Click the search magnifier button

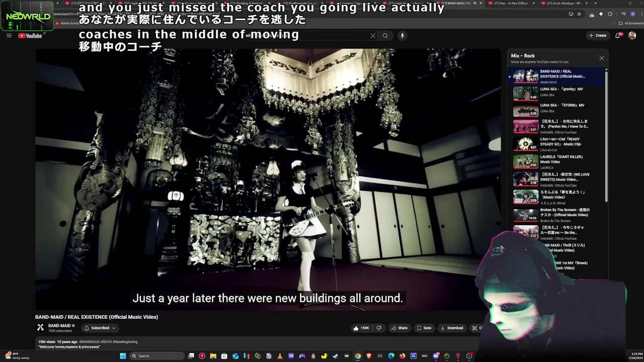(x=385, y=36)
